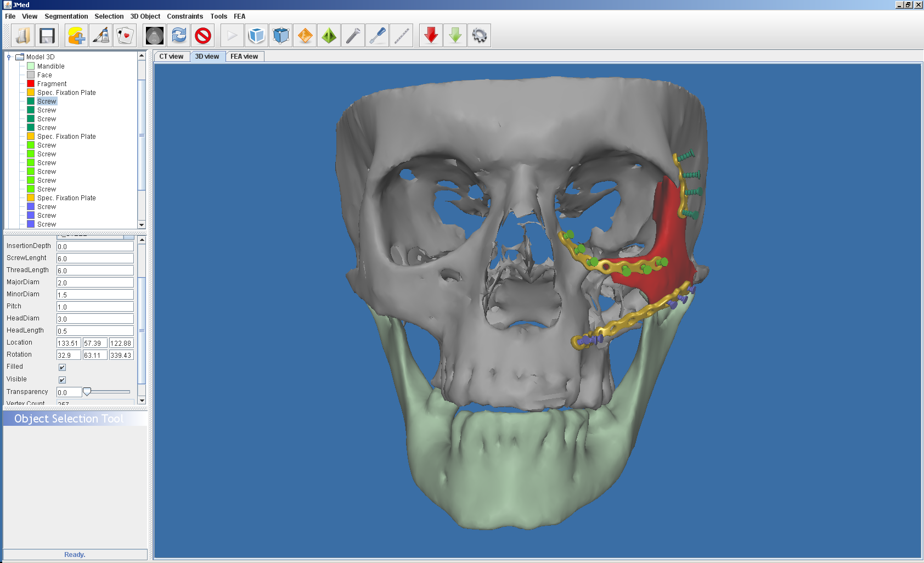The width and height of the screenshot is (924, 563).
Task: Click the yellow blob with plus icon
Action: [x=77, y=36]
